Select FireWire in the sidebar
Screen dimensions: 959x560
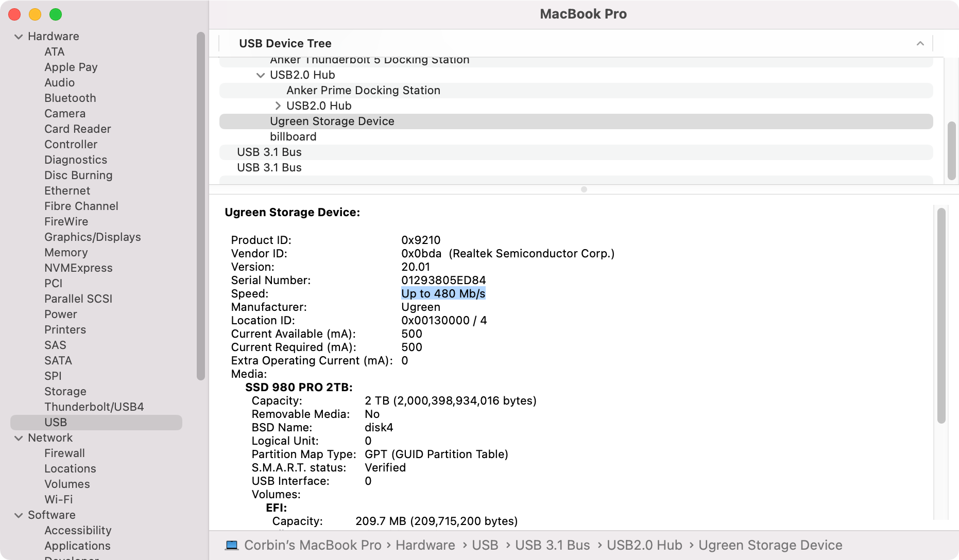pyautogui.click(x=66, y=222)
